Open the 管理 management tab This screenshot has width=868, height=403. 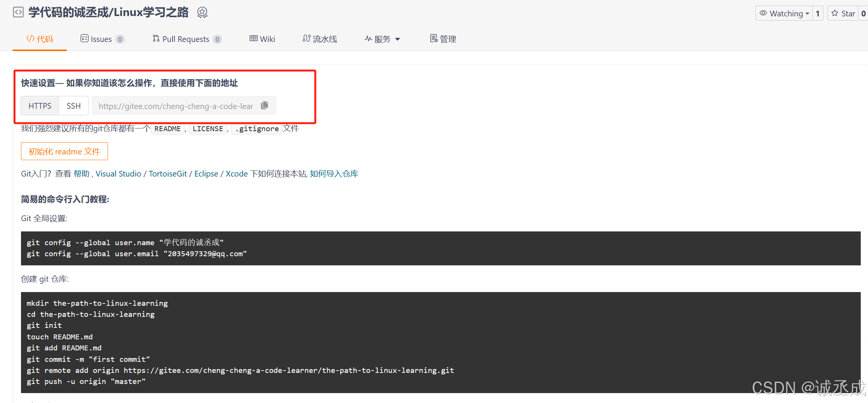[x=443, y=39]
